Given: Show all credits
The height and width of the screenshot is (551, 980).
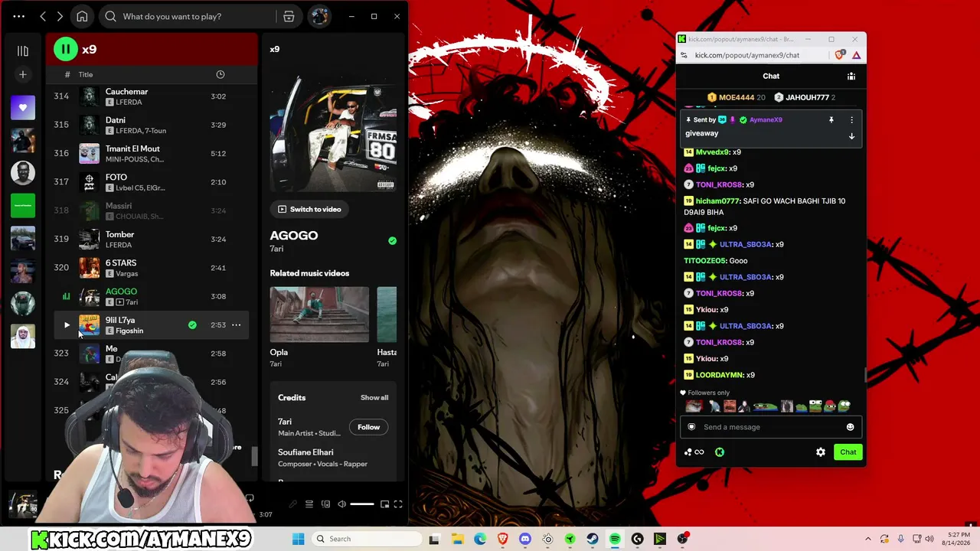Looking at the screenshot, I should tap(374, 398).
